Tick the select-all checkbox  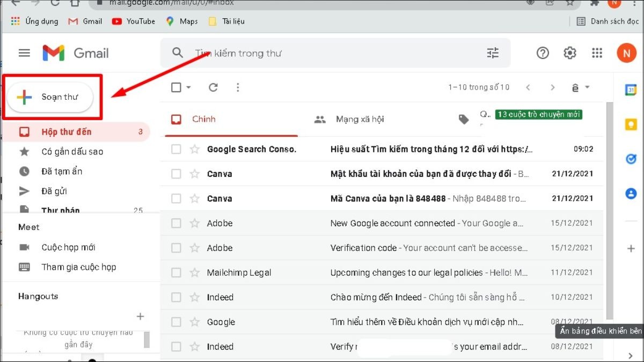pyautogui.click(x=176, y=87)
